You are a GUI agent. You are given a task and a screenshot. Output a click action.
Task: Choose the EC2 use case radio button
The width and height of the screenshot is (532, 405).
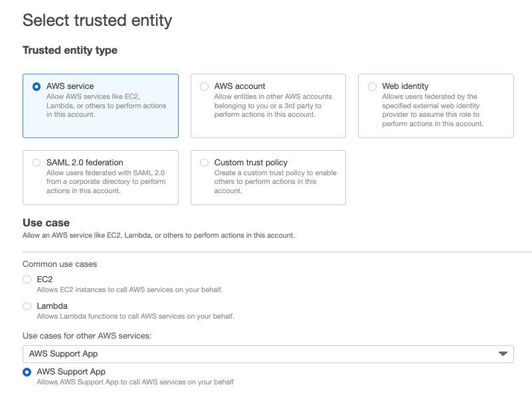click(27, 280)
